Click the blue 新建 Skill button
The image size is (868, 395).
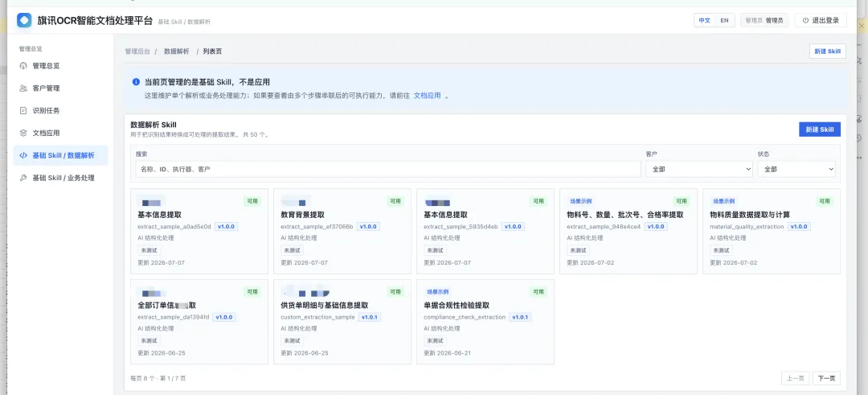click(820, 129)
